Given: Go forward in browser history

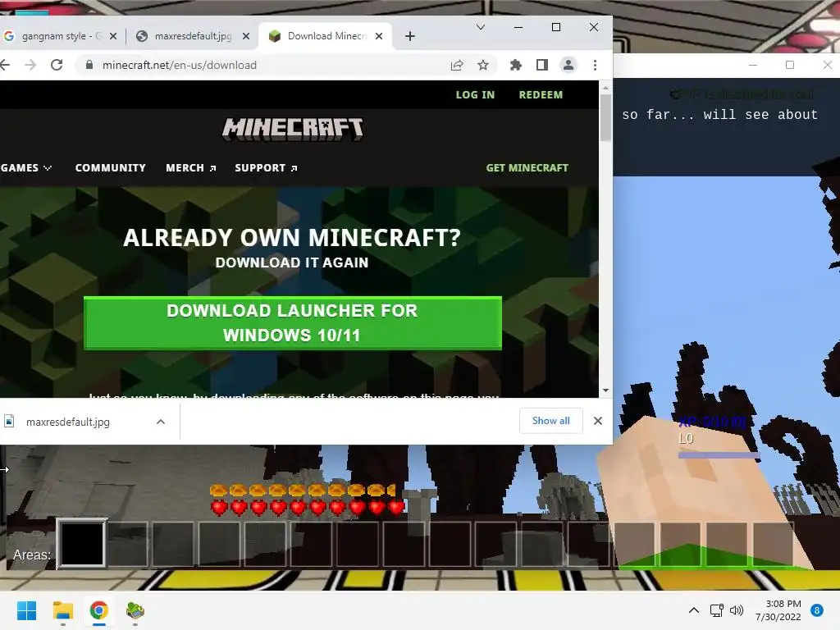Looking at the screenshot, I should (30, 65).
